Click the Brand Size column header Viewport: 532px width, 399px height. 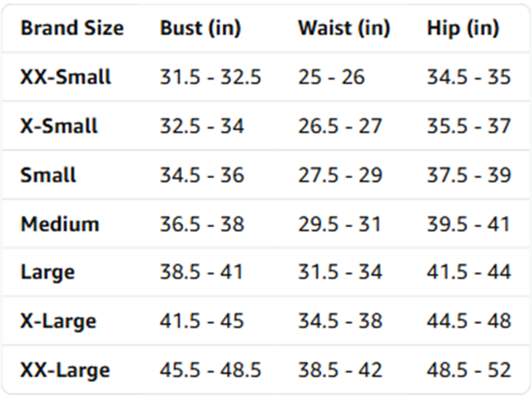tap(72, 28)
